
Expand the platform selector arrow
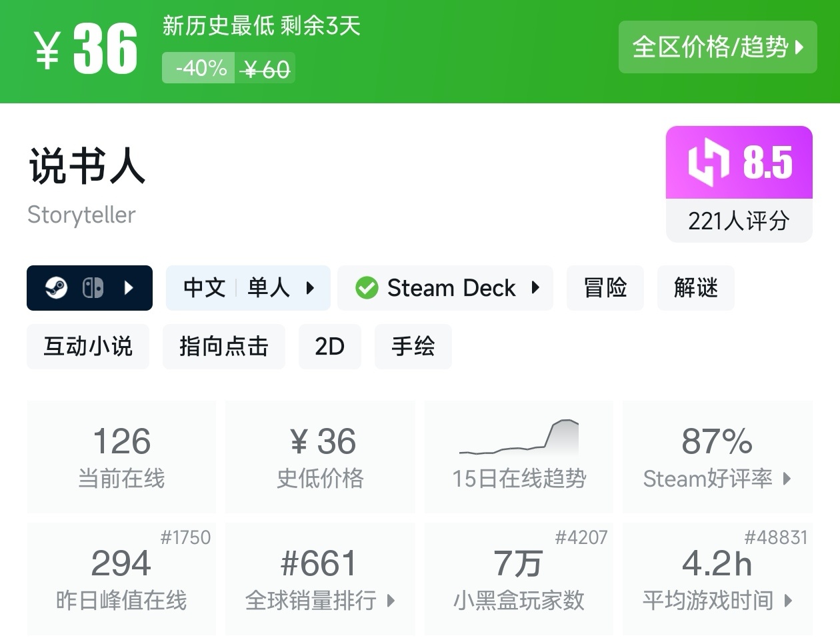point(129,288)
